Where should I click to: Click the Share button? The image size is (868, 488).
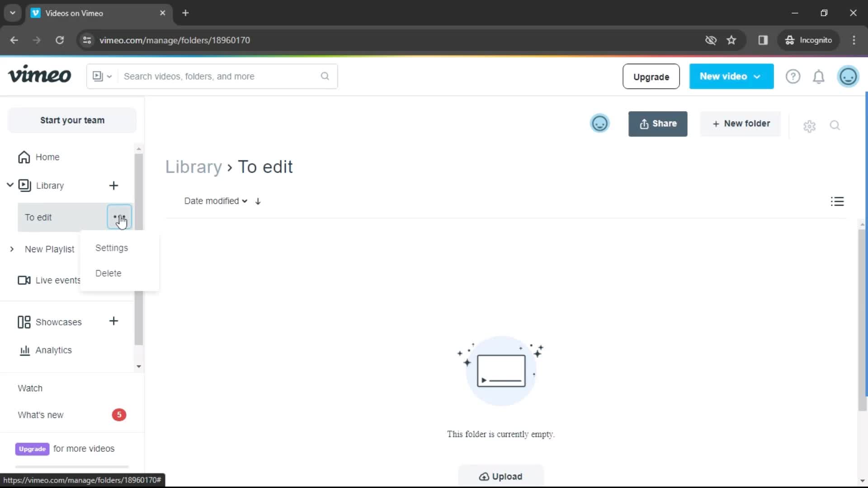(658, 124)
